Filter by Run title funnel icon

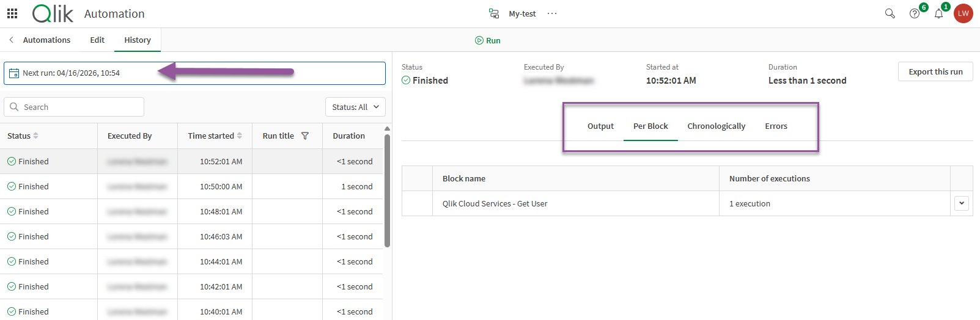pos(305,136)
